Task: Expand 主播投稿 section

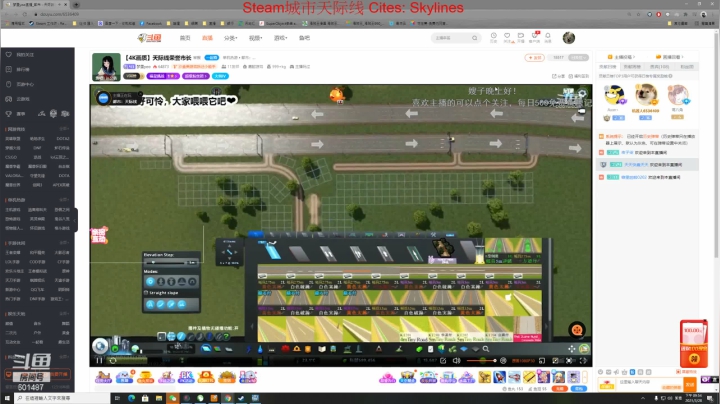Action: click(621, 57)
